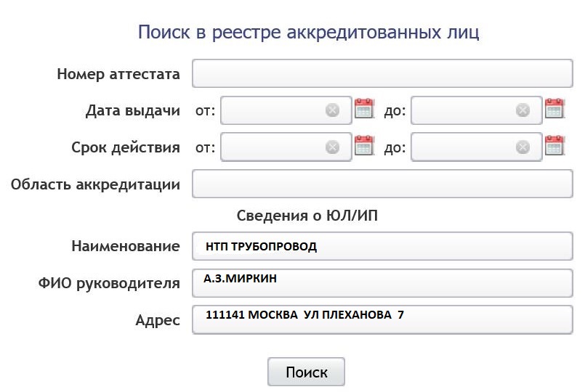Image resolution: width=585 pixels, height=392 pixels.
Task: Open calendar for validity period 'до'
Action: tap(554, 145)
